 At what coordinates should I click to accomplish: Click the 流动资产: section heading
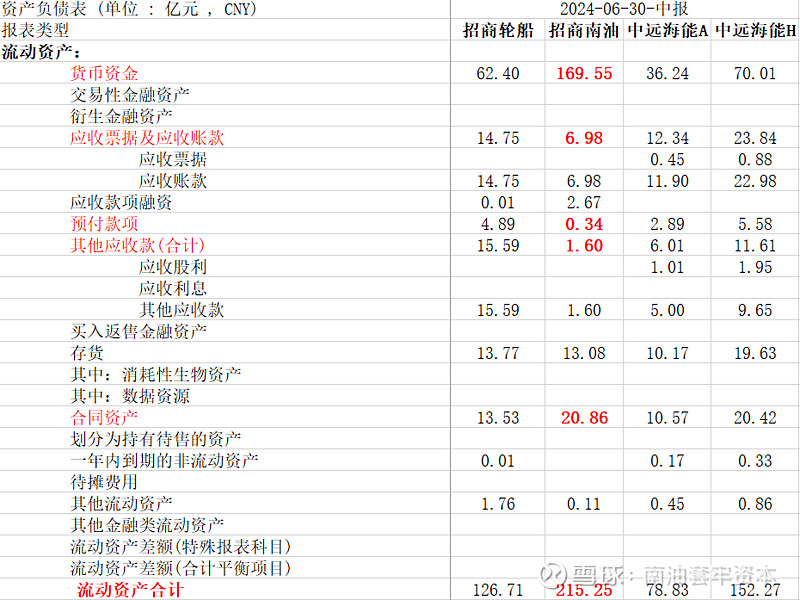[x=41, y=52]
